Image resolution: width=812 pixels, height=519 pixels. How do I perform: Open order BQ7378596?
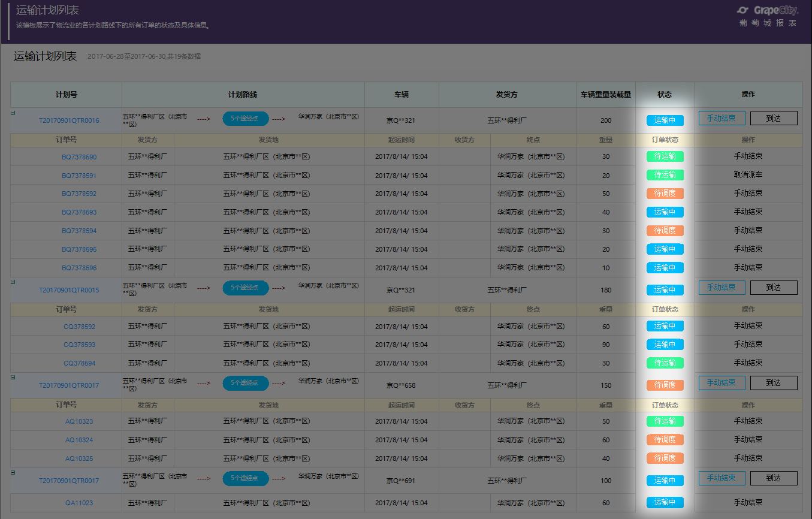click(79, 268)
